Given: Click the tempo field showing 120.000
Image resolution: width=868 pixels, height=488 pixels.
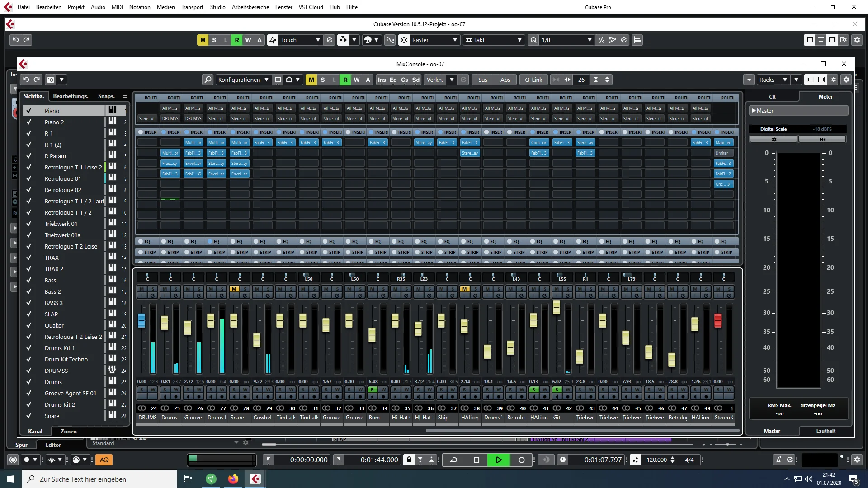Looking at the screenshot, I should [656, 460].
